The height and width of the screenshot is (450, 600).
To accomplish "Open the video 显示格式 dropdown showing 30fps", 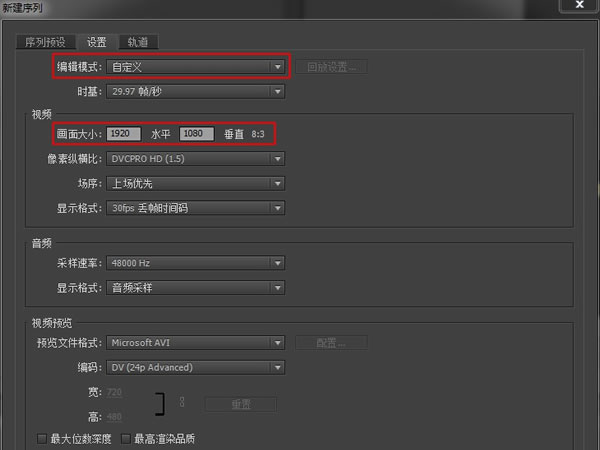I will (x=196, y=208).
